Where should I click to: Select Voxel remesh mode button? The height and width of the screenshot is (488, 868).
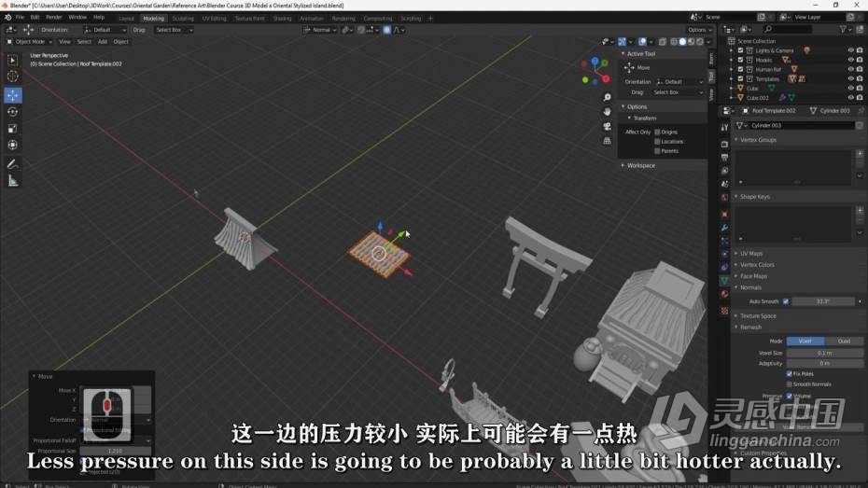coord(805,342)
